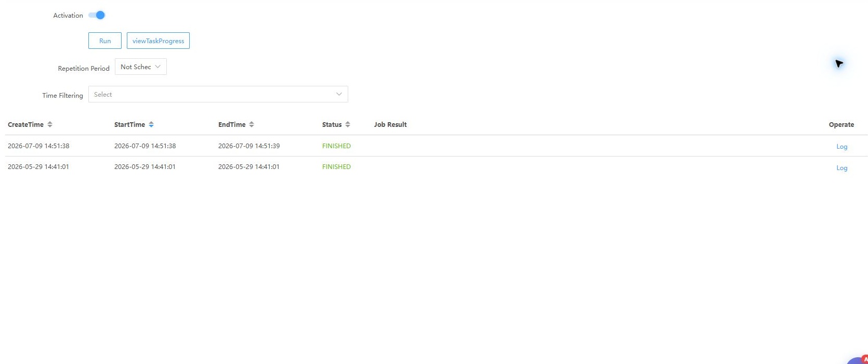Click FINISHED status of 2026-07-09 row
This screenshot has width=868, height=364.
(336, 146)
